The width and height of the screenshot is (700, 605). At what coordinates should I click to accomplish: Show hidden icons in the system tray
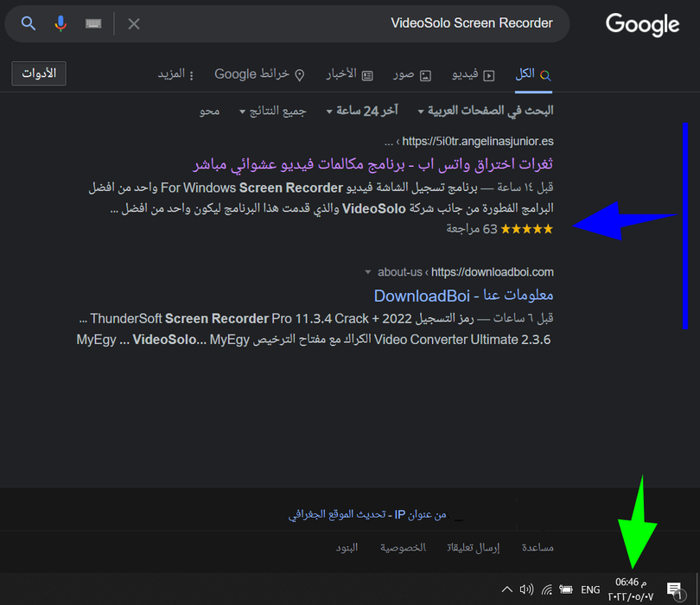(x=506, y=589)
